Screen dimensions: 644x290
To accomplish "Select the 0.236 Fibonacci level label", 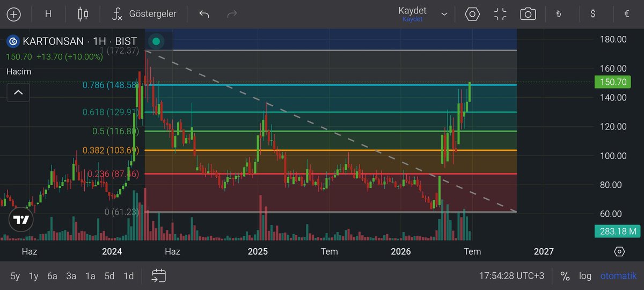I will (113, 174).
